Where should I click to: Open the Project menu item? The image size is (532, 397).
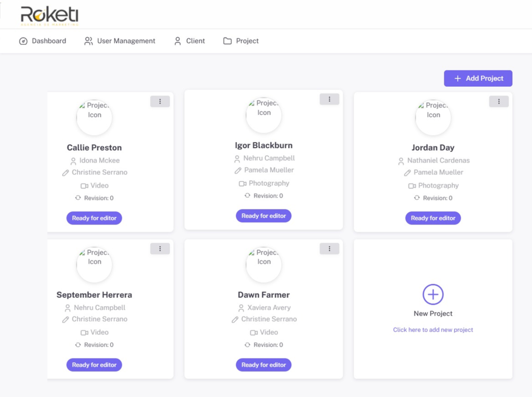pyautogui.click(x=241, y=41)
